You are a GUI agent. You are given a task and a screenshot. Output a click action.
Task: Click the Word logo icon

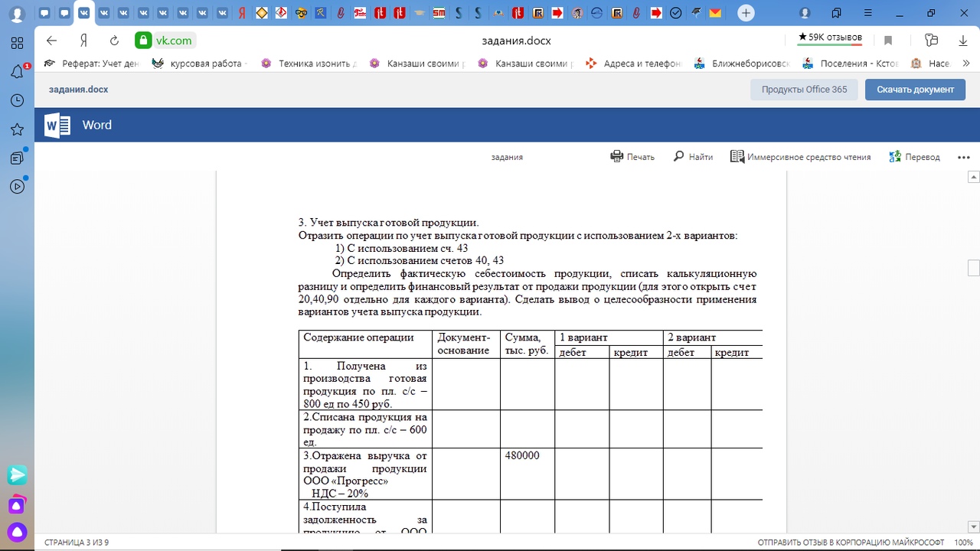click(57, 126)
